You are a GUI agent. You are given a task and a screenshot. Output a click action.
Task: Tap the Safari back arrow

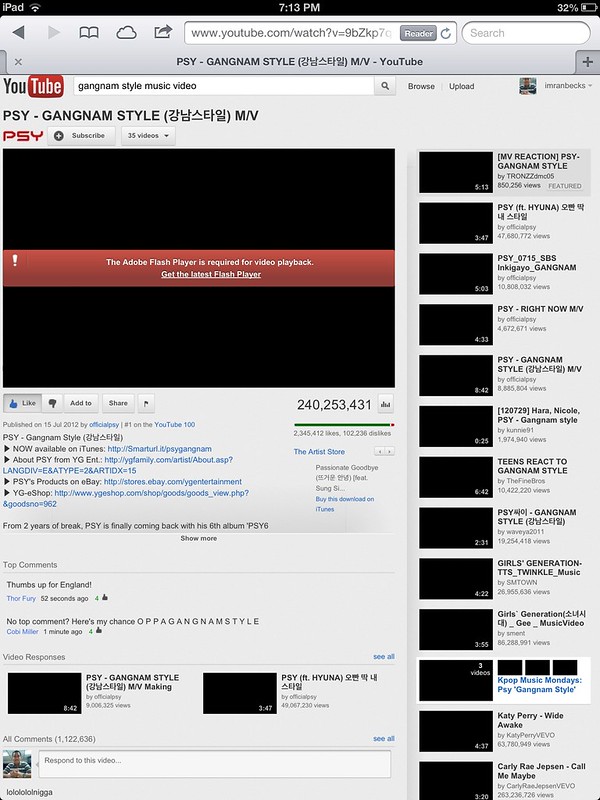pyautogui.click(x=17, y=32)
